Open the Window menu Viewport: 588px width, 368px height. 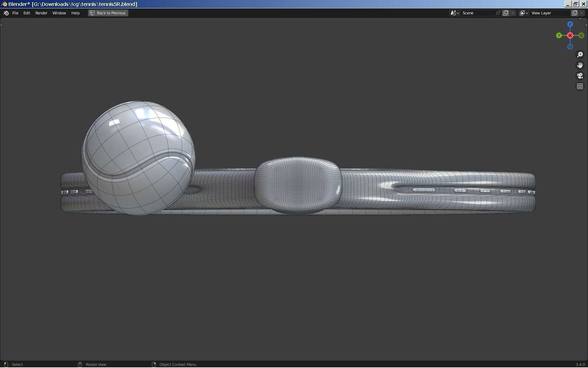coord(59,13)
